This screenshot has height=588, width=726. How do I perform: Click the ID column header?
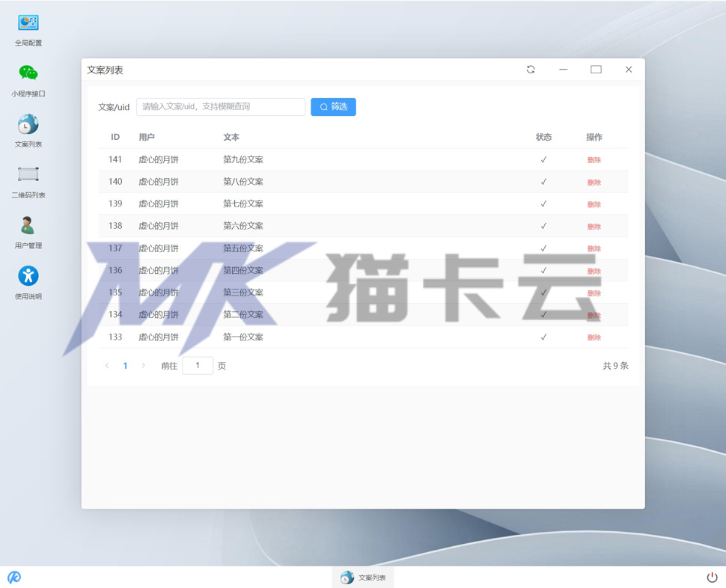(115, 138)
